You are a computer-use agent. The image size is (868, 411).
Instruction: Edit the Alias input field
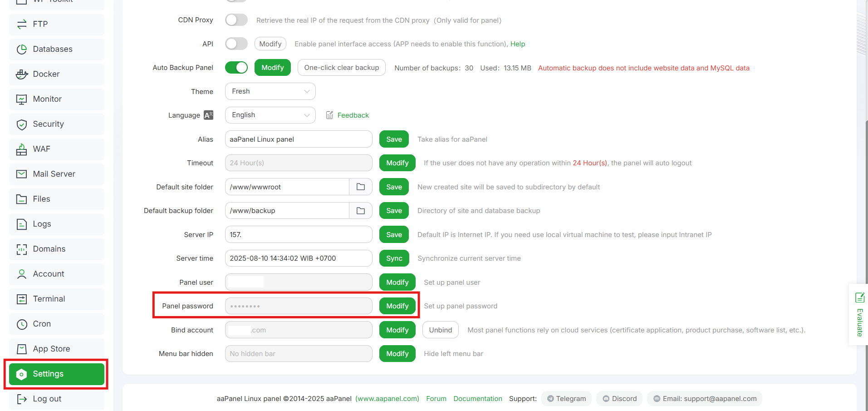click(x=298, y=139)
